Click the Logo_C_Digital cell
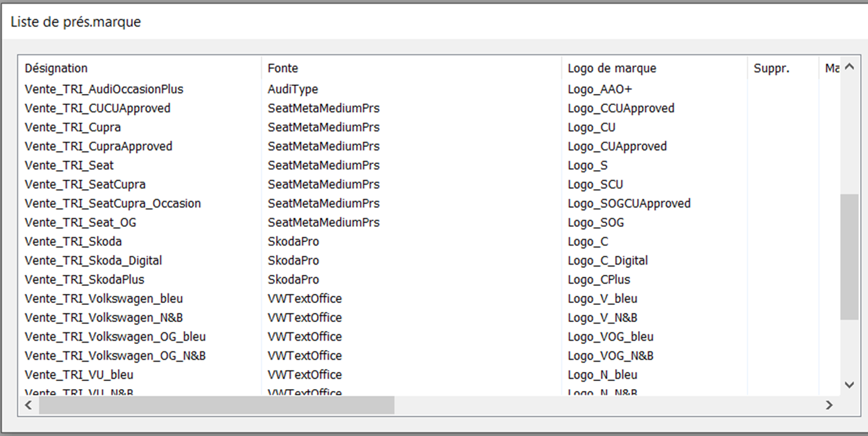The height and width of the screenshot is (436, 868). click(x=608, y=260)
